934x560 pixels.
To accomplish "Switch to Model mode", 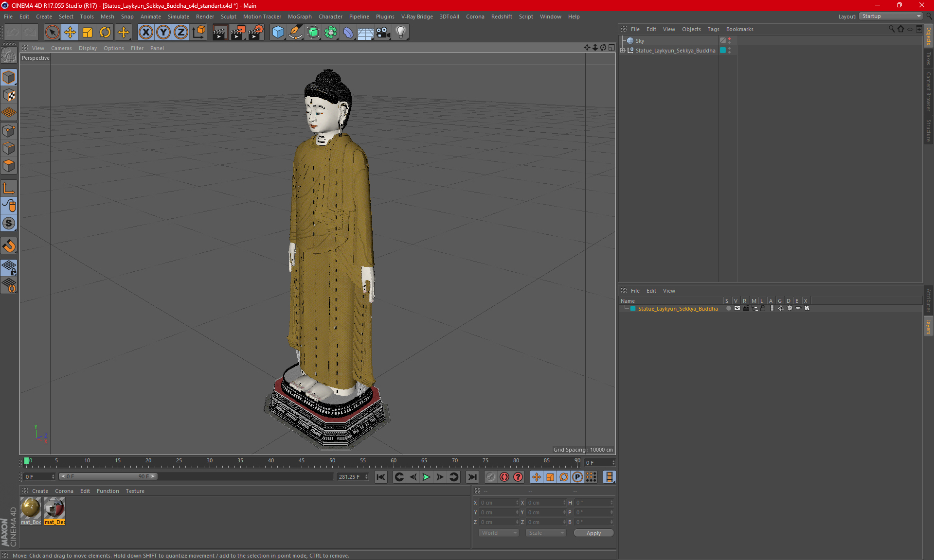I will 9,78.
